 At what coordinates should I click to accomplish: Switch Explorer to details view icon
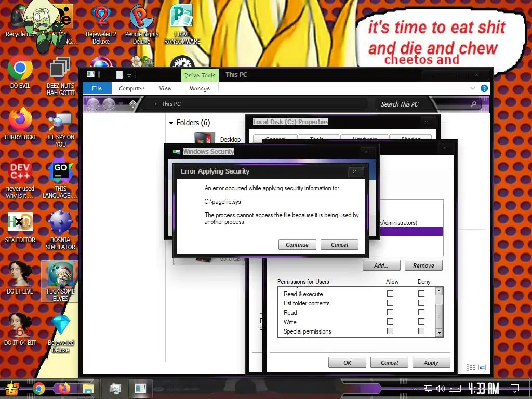coord(471,367)
